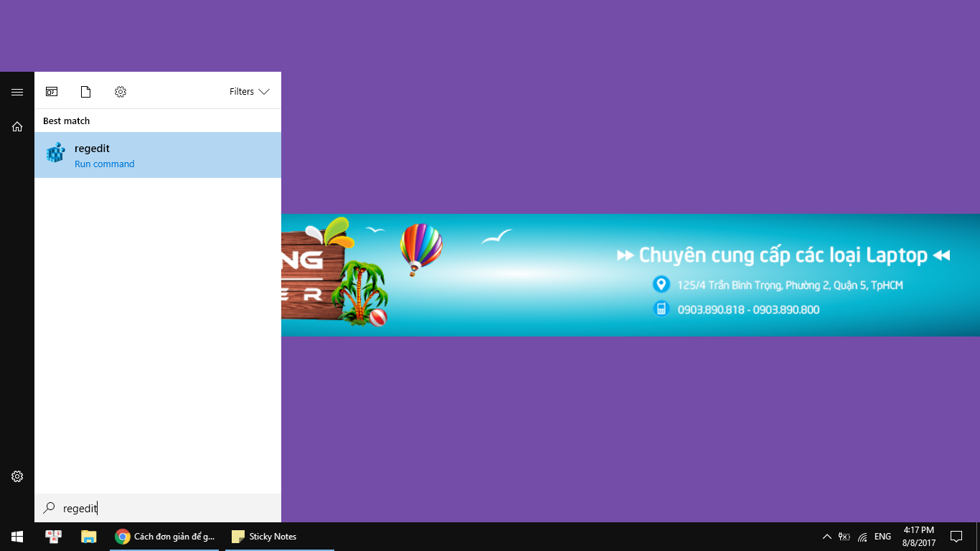
Task: Filter search results by Apps
Action: pos(51,91)
